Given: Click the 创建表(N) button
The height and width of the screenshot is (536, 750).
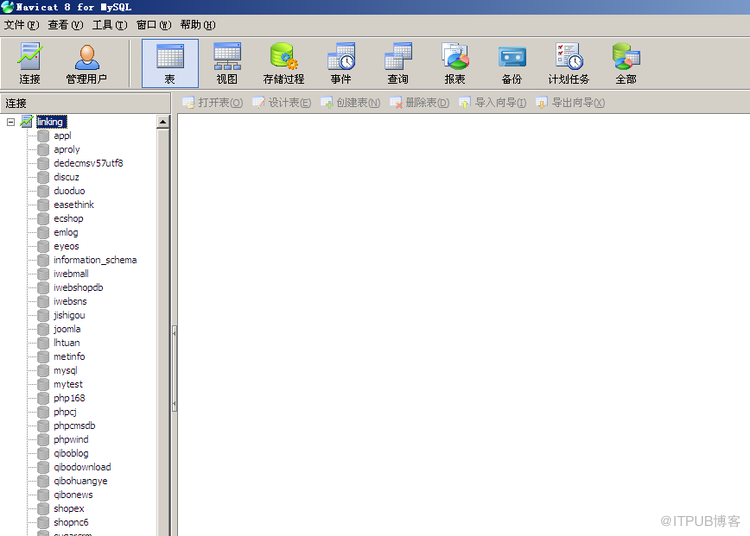Looking at the screenshot, I should tap(350, 102).
